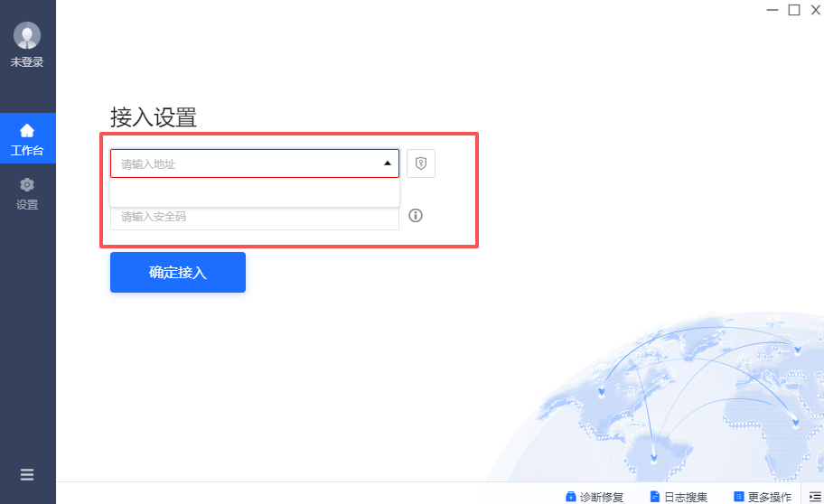Open the hamburger menu at sidebar bottom
Screen dimensions: 824x504
[x=27, y=474]
